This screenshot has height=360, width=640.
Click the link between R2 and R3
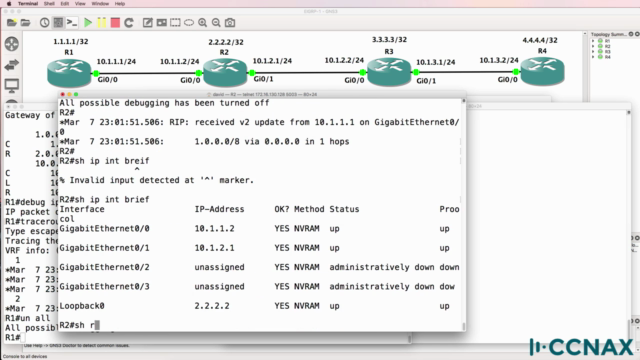[x=307, y=73]
